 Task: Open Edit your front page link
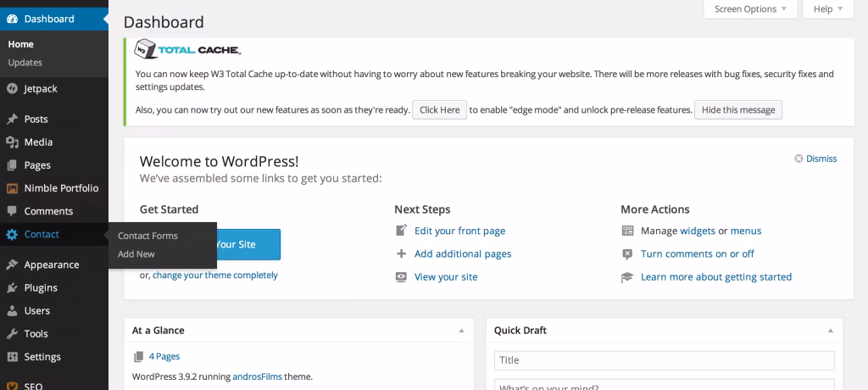(x=460, y=231)
